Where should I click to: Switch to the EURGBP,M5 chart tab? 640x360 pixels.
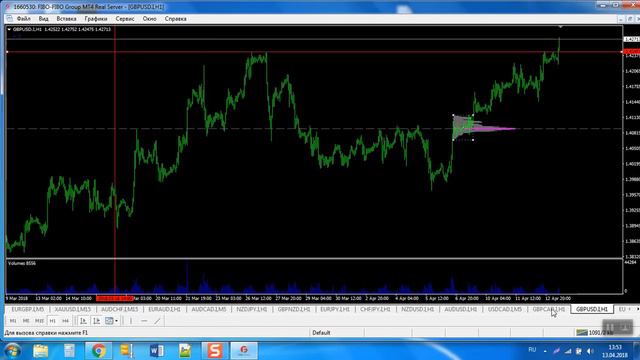click(x=28, y=309)
